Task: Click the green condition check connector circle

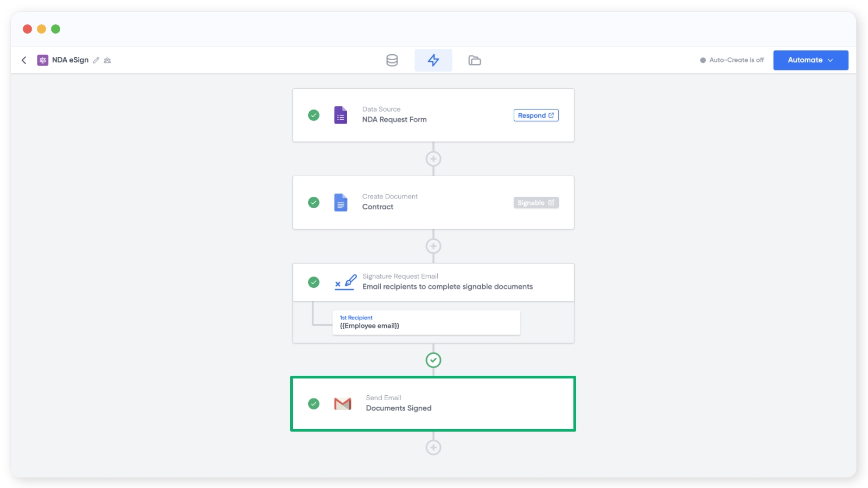Action: point(433,360)
